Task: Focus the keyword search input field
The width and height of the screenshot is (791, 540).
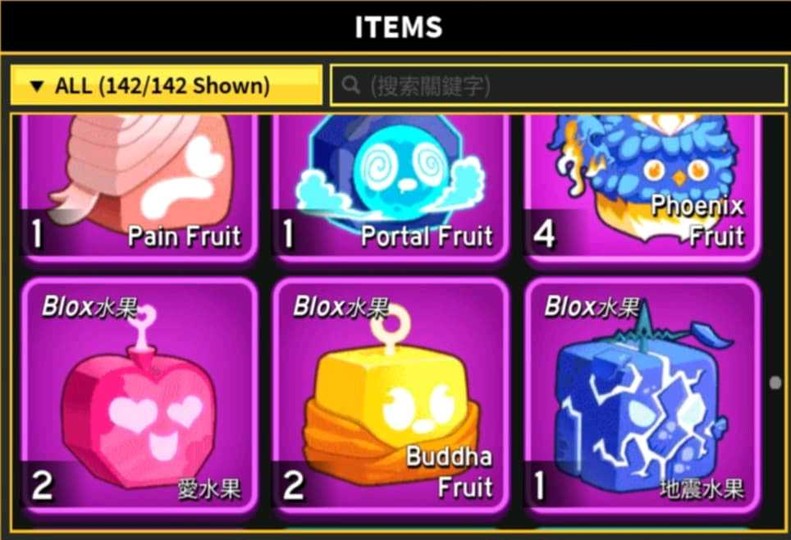Action: point(558,85)
